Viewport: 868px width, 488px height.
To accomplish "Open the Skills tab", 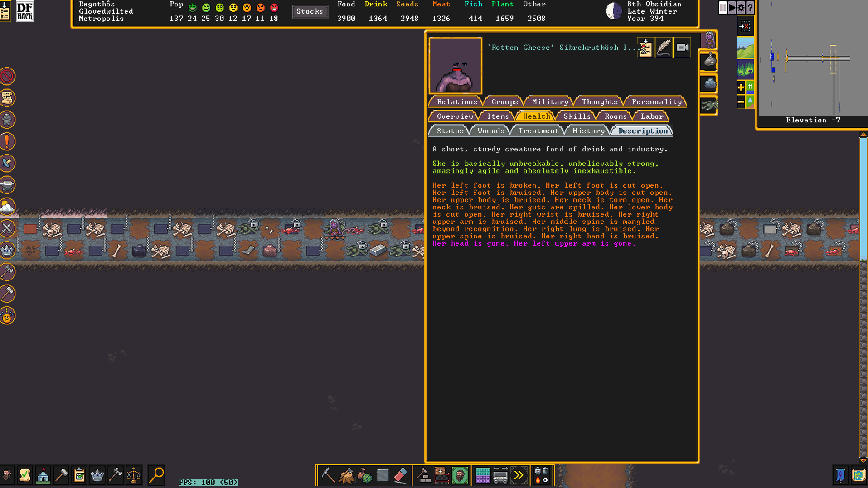I will pyautogui.click(x=577, y=116).
